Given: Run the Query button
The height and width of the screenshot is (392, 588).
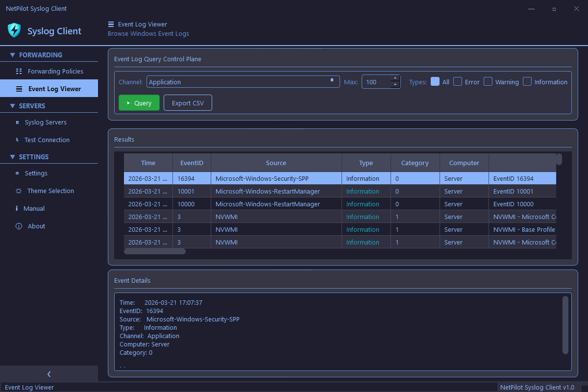Looking at the screenshot, I should (x=139, y=102).
